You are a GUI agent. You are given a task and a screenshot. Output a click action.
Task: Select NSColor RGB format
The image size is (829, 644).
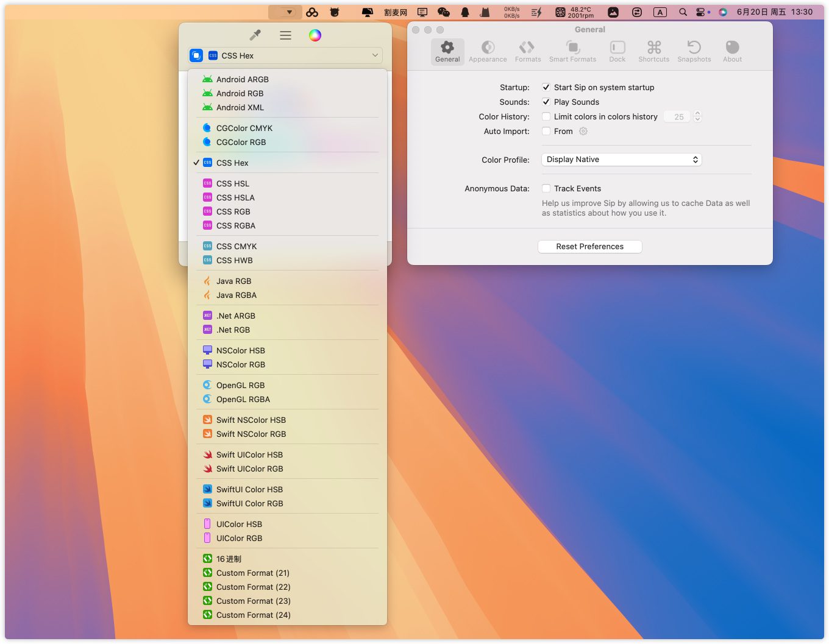288,364
